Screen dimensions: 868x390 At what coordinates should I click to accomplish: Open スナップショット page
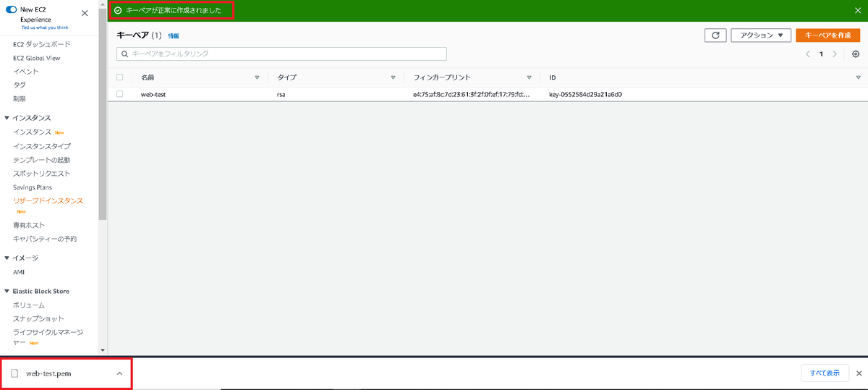click(x=38, y=318)
